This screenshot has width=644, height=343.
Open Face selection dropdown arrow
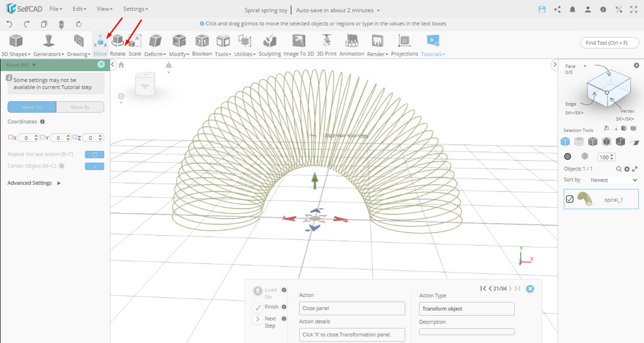point(585,66)
